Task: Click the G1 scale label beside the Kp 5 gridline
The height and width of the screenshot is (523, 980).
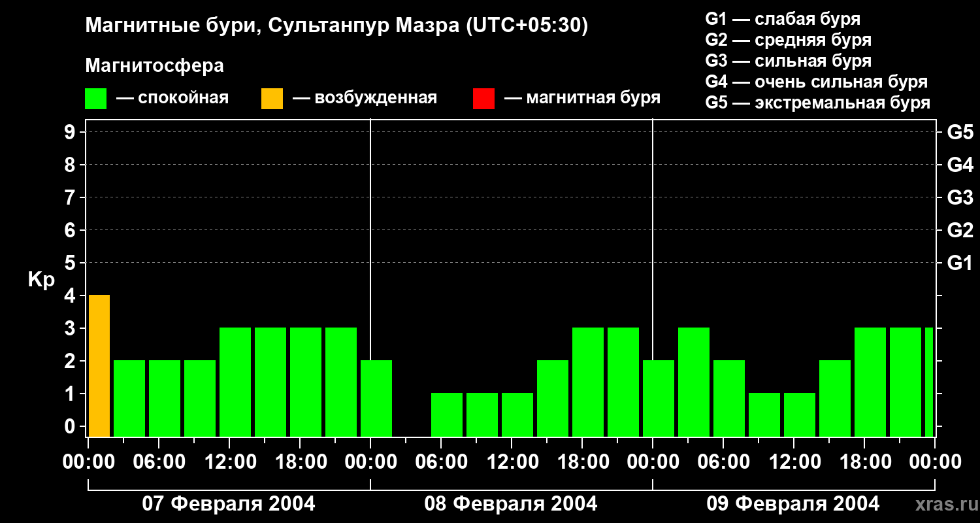Action: (960, 263)
